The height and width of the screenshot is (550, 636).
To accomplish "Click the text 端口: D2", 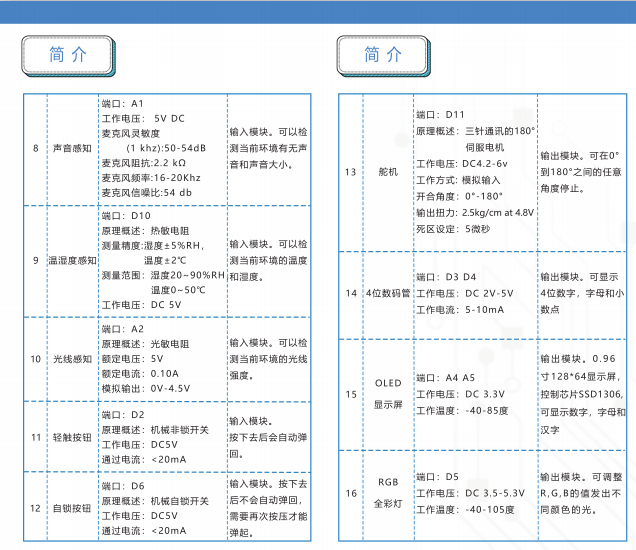I will click(123, 415).
